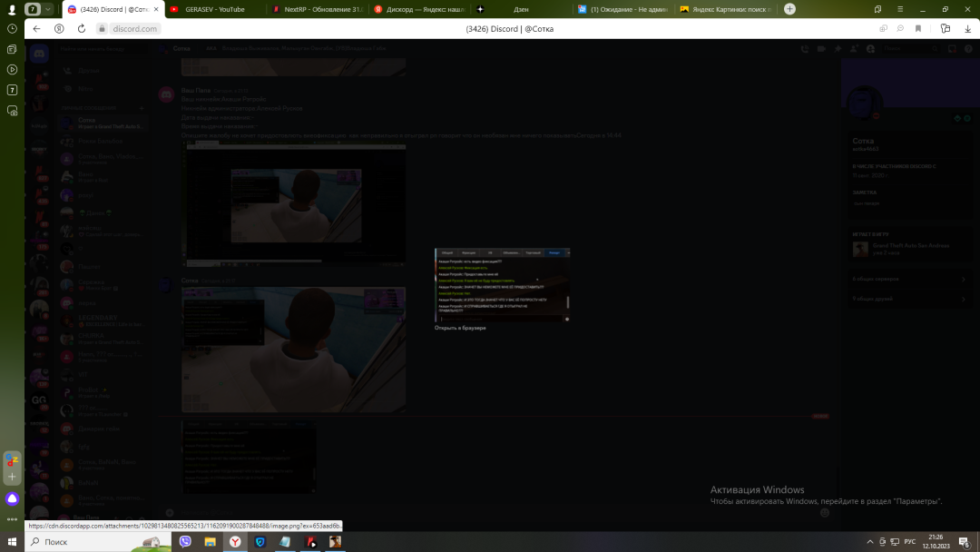This screenshot has height=552, width=980.
Task: Open the Windows notification center
Action: tap(965, 542)
